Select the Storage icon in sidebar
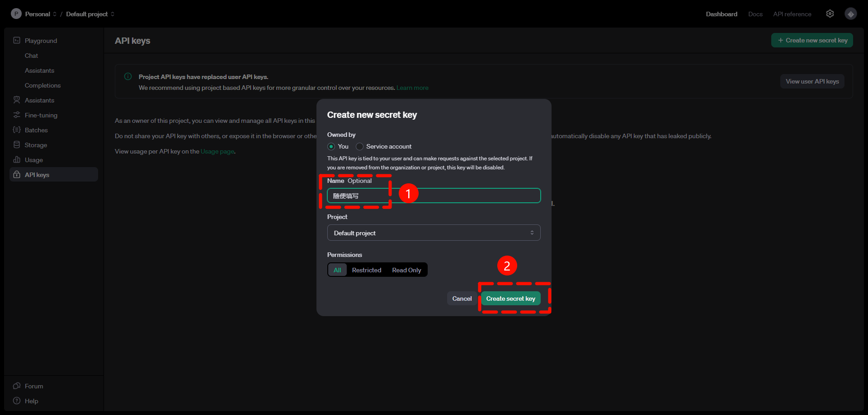Image resolution: width=868 pixels, height=415 pixels. [16, 145]
